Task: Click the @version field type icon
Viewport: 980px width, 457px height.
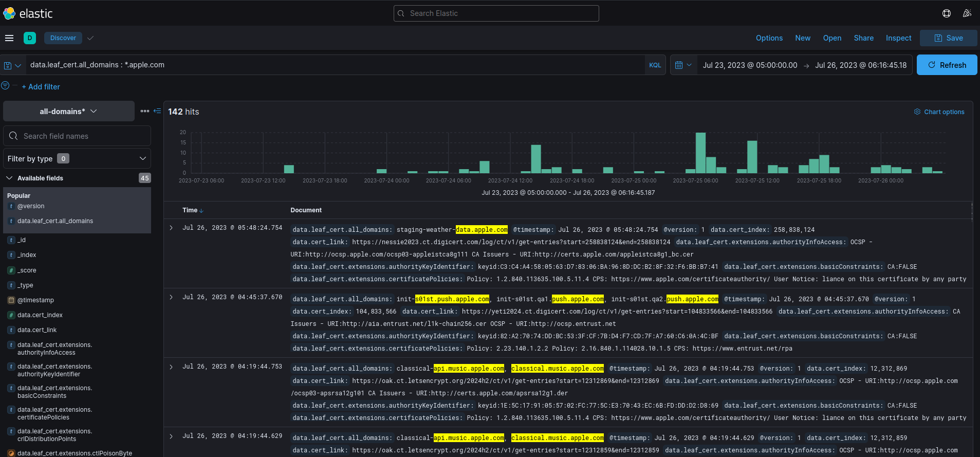Action: coord(11,206)
